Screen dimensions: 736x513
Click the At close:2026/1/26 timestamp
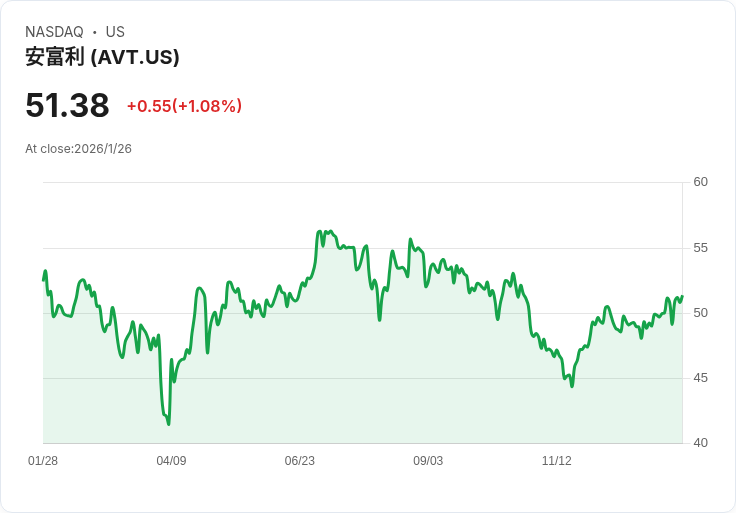point(78,149)
